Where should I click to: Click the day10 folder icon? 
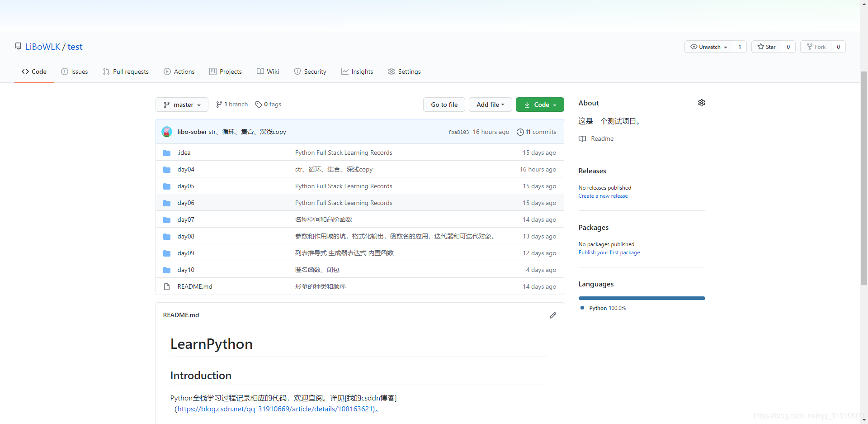[x=167, y=270]
